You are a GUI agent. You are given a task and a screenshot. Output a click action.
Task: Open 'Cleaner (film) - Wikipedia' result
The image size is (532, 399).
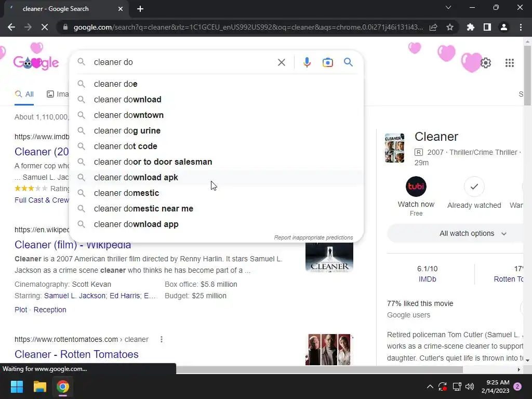tap(73, 245)
